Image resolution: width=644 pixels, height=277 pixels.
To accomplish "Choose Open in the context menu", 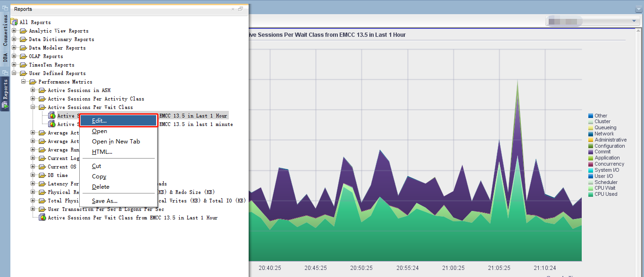I will click(x=118, y=131).
